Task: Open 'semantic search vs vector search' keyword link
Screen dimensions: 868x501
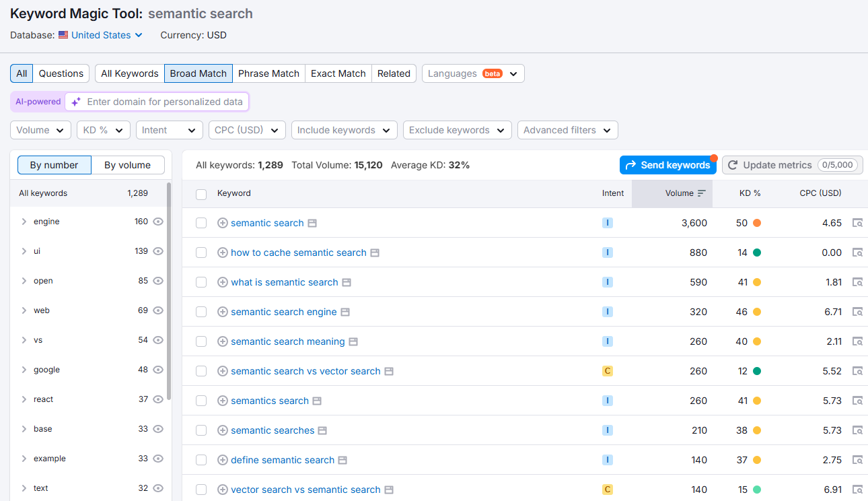Action: (305, 371)
